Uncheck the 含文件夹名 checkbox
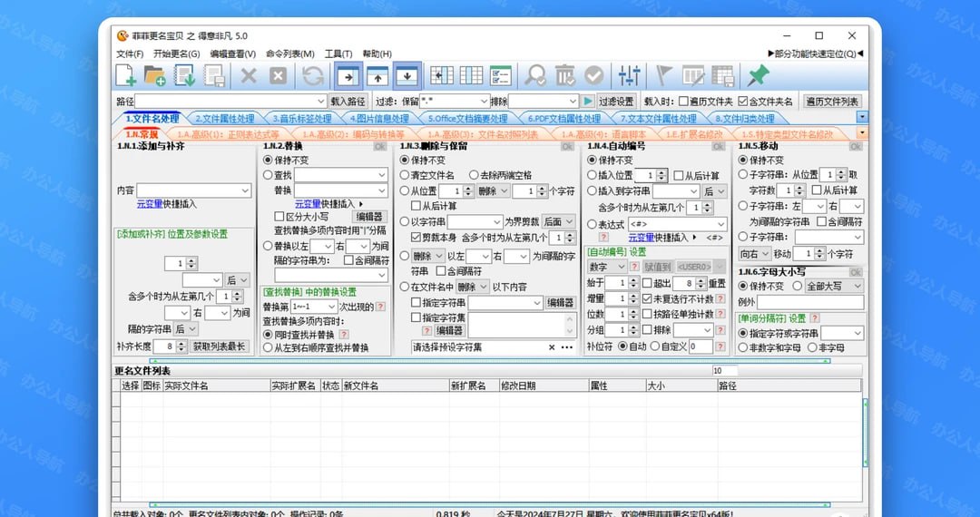 (742, 102)
